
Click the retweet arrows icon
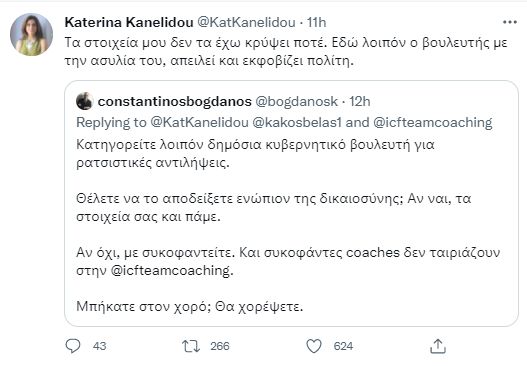pyautogui.click(x=191, y=346)
